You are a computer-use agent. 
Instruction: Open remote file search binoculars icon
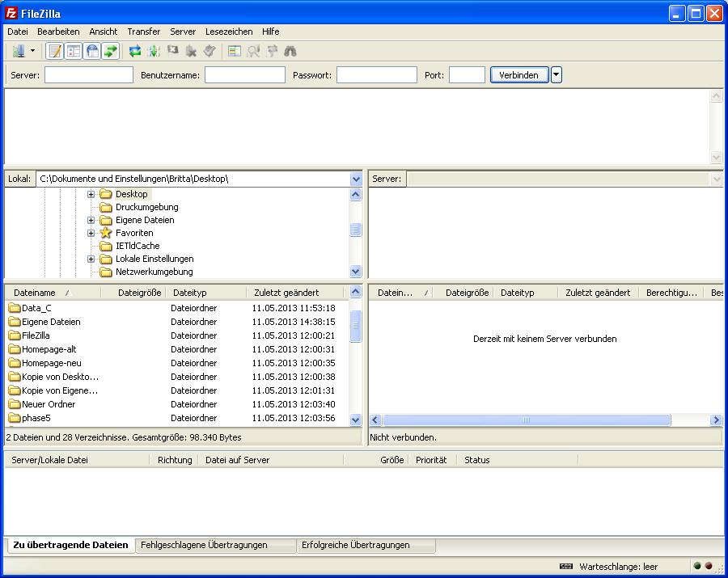click(x=290, y=51)
